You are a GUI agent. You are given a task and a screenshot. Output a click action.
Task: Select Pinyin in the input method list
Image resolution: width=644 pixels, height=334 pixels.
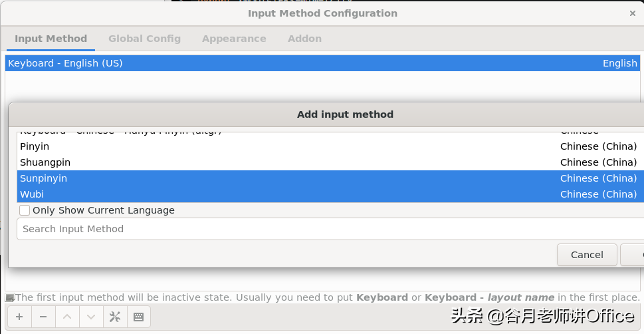coord(330,146)
